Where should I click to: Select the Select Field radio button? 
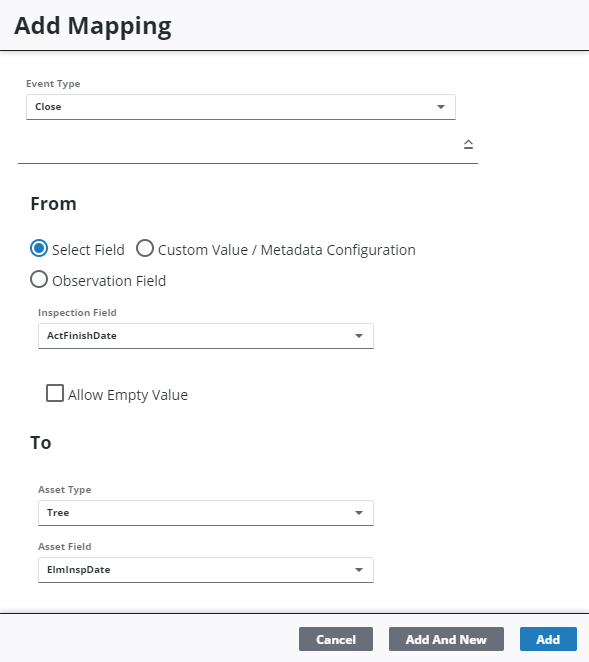click(x=39, y=248)
